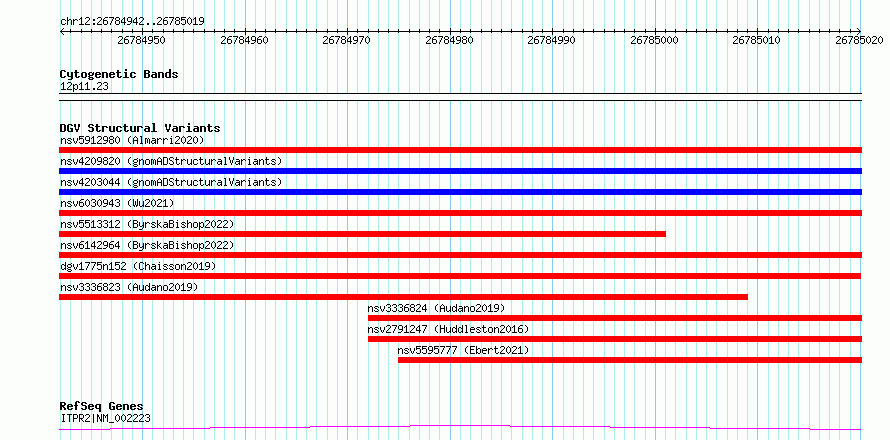Open the nsv6142964 (ByrskaBishop2022) label
890x440 pixels.
(146, 245)
